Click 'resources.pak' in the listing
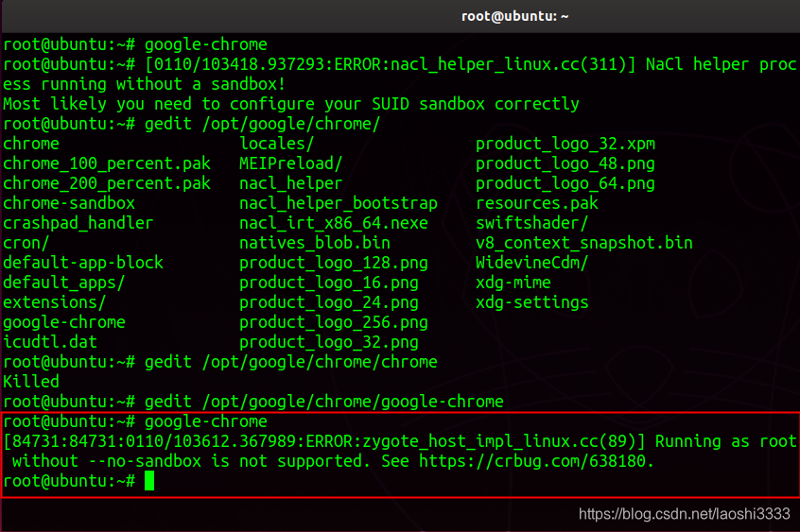The height and width of the screenshot is (532, 800). tap(537, 203)
